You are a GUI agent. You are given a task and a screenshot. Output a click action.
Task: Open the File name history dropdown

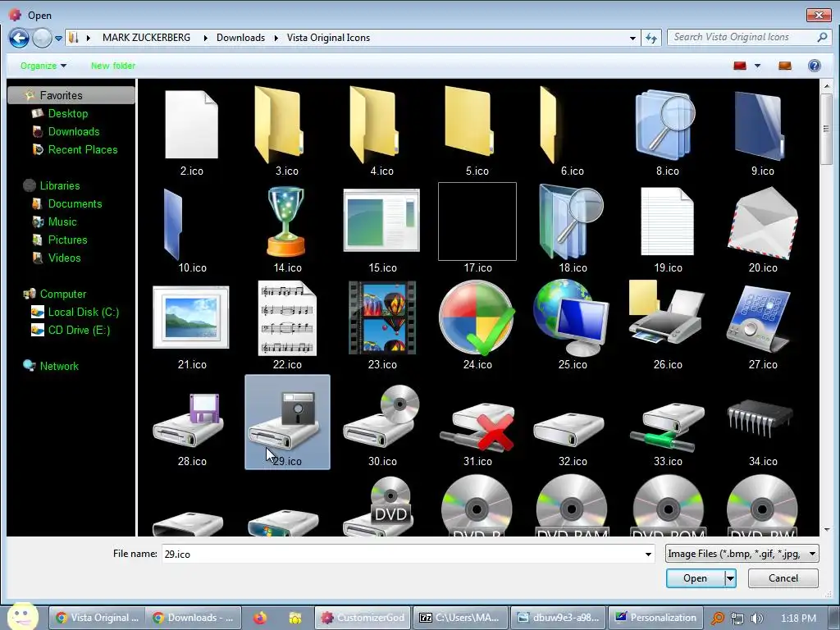(x=648, y=554)
